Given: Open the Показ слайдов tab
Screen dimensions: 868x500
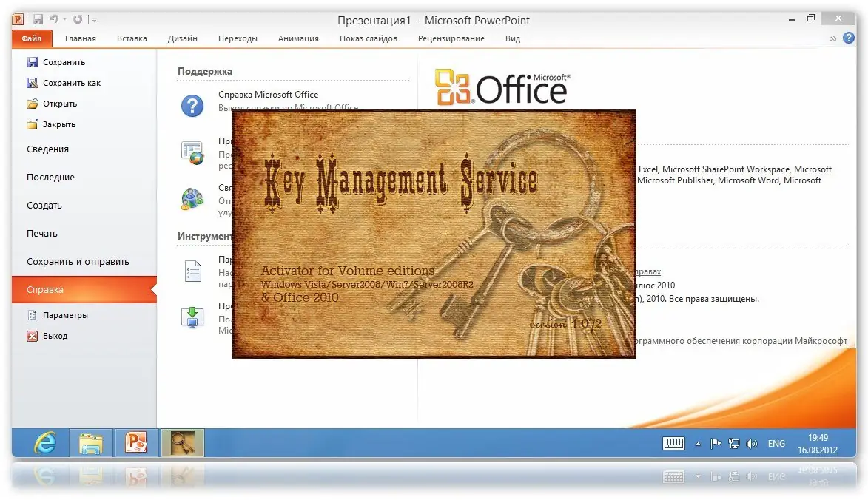Looking at the screenshot, I should (368, 38).
